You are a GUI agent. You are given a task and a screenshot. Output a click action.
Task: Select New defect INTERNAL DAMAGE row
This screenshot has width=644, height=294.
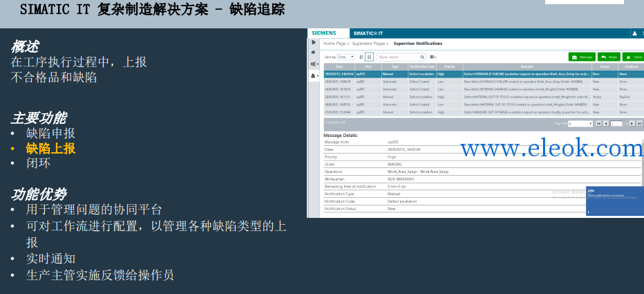pyautogui.click(x=484, y=89)
